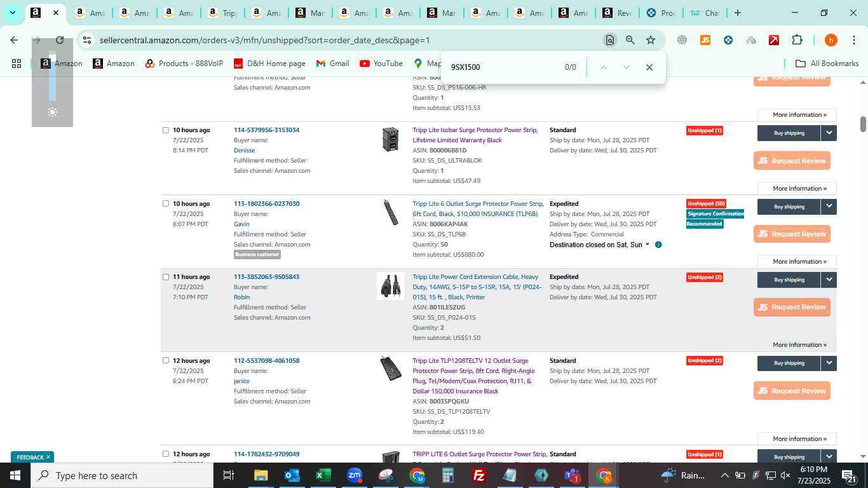Viewport: 868px width, 488px height.
Task: Select checkbox for order 114-5379956-3153034
Action: [166, 130]
